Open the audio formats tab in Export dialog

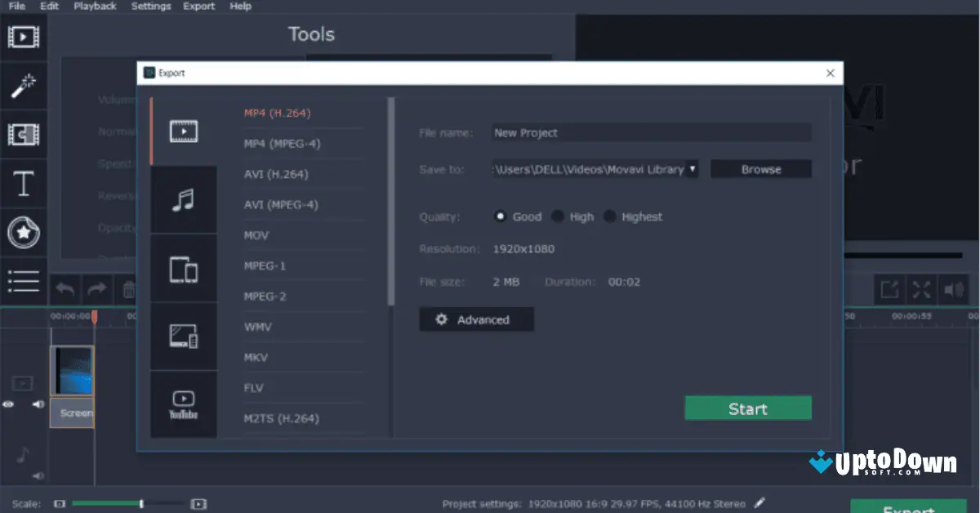pos(184,199)
